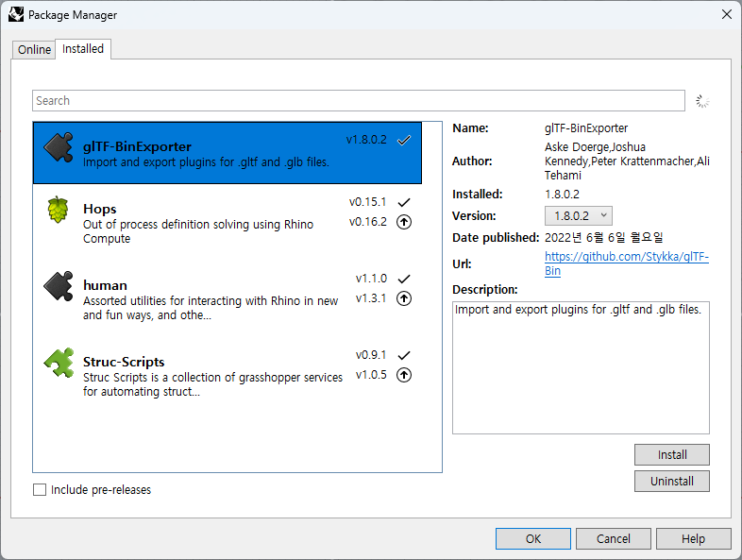Click inside the Description text box
This screenshot has height=560, width=742.
(581, 367)
